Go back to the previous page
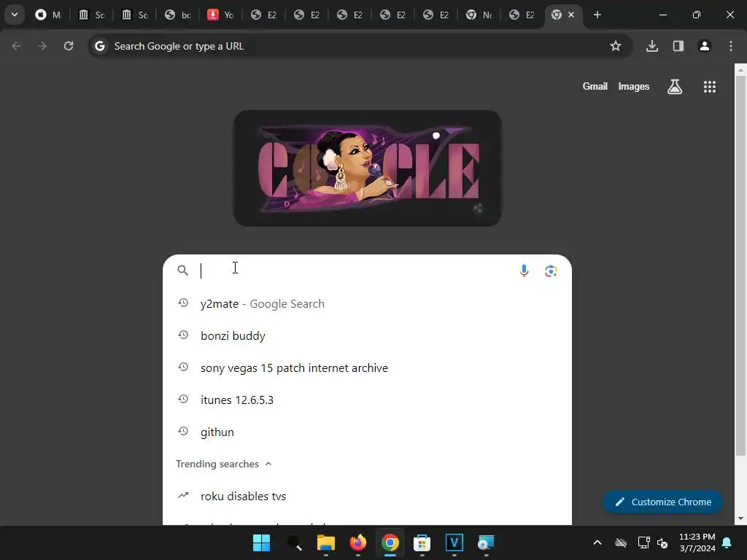 pyautogui.click(x=16, y=46)
